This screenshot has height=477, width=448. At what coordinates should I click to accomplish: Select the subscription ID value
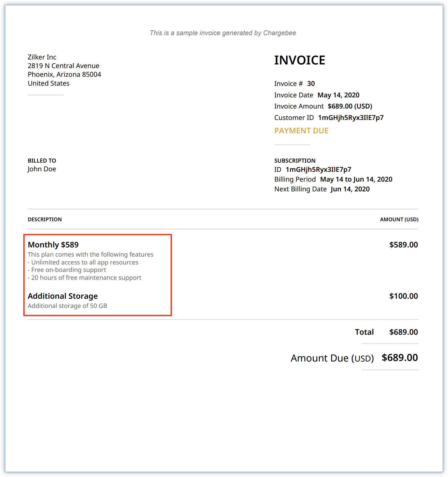click(x=318, y=170)
